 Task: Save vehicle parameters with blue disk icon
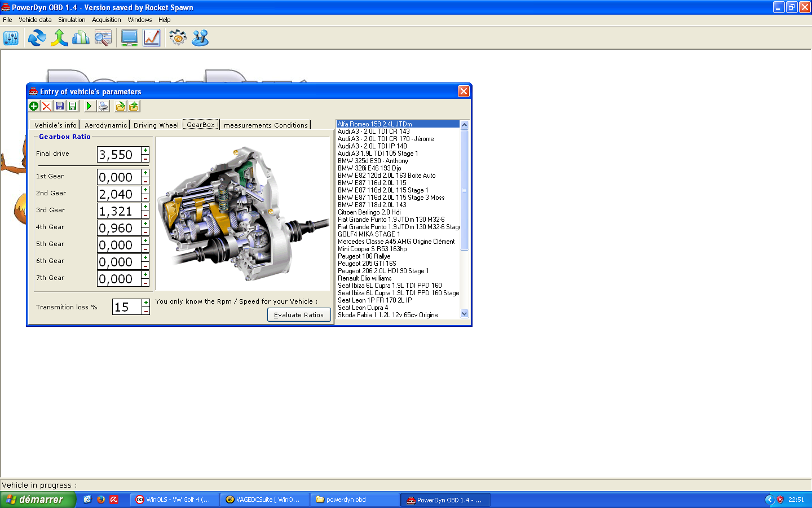(x=60, y=106)
